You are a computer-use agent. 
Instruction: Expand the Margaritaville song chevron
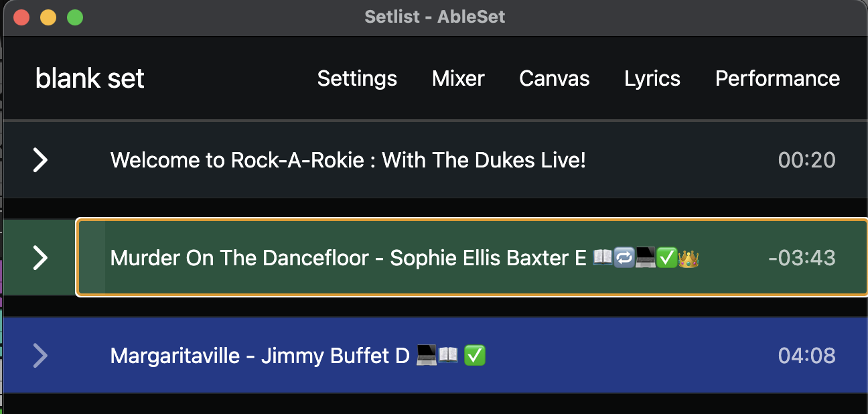(41, 355)
